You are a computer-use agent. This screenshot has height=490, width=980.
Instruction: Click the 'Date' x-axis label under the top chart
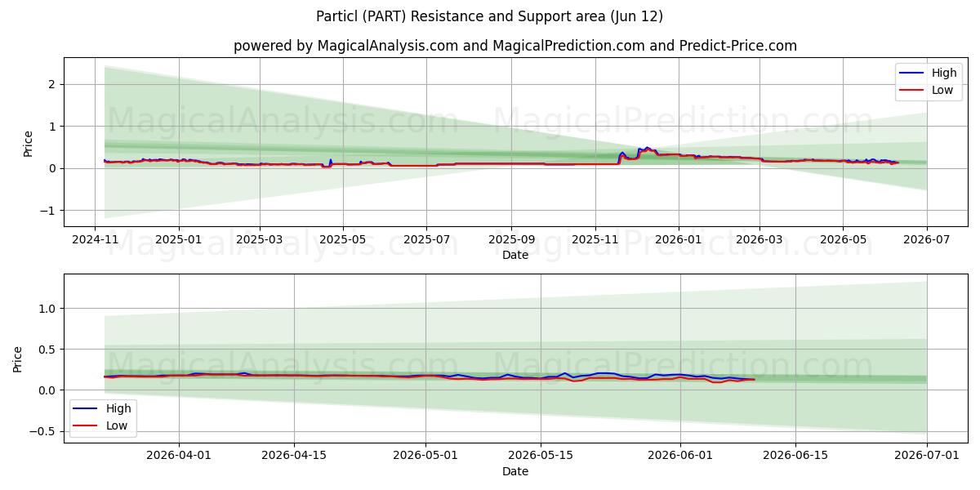click(515, 255)
